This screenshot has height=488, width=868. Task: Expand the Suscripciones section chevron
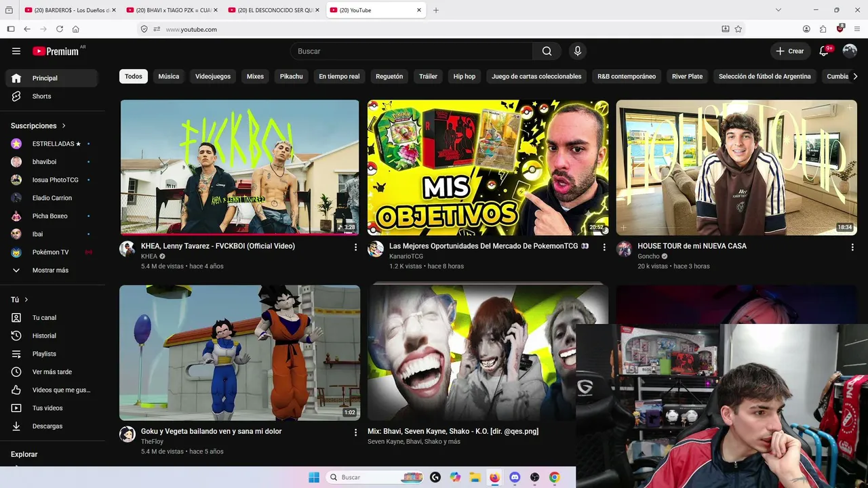pyautogui.click(x=64, y=126)
